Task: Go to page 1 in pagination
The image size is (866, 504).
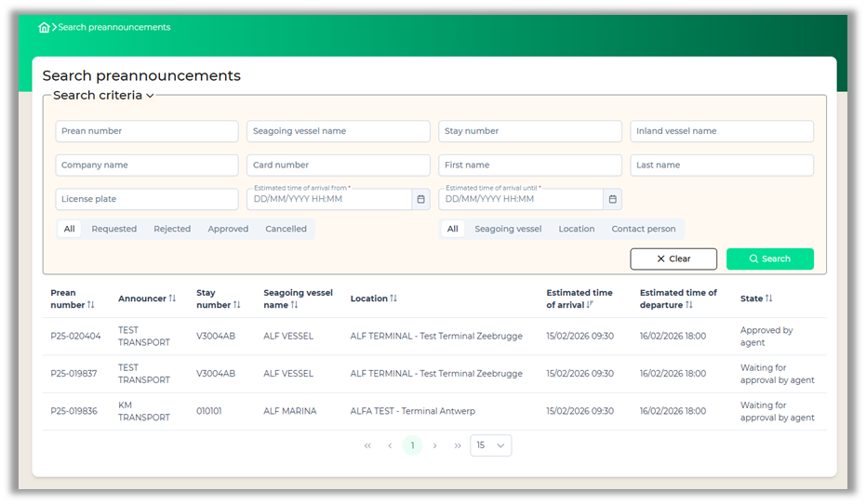Action: [412, 445]
